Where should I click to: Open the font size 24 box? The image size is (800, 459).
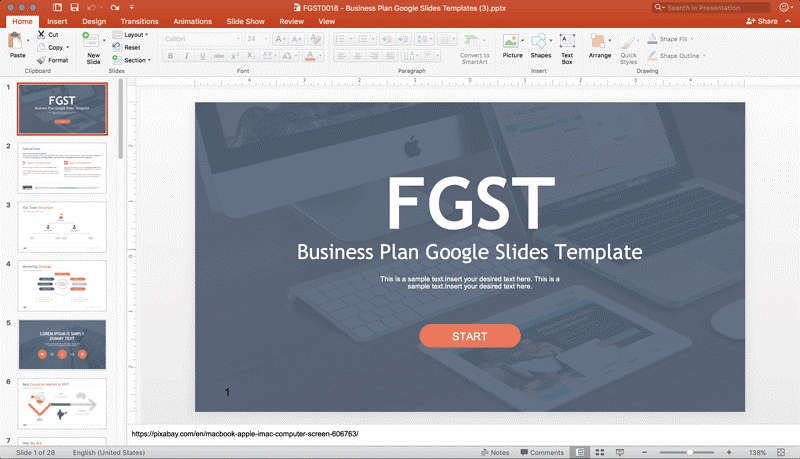click(x=257, y=39)
